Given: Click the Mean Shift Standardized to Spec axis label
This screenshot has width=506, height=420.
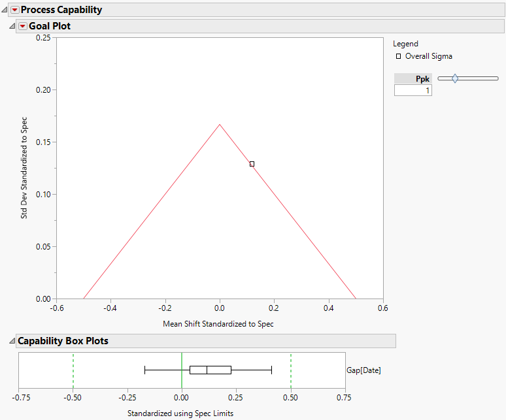Looking at the screenshot, I should click(218, 324).
